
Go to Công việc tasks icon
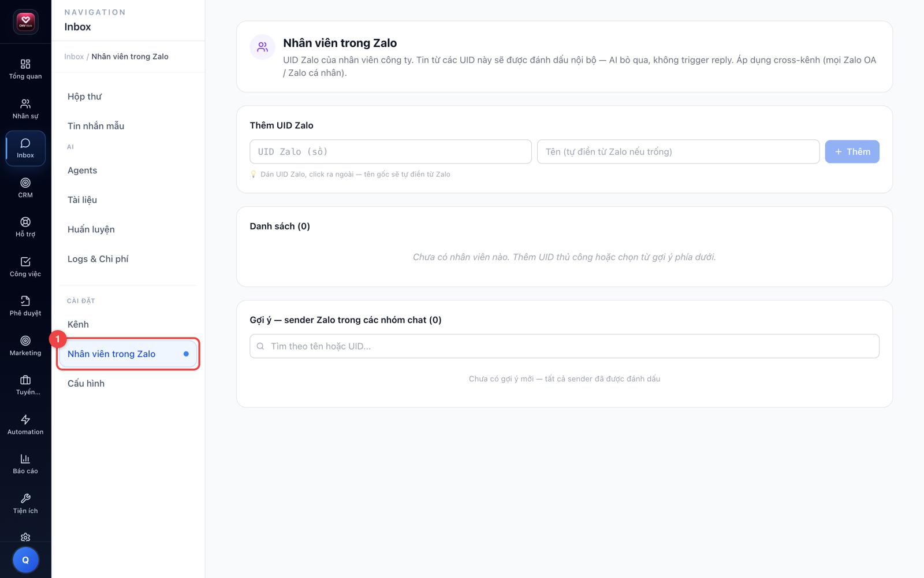click(x=25, y=262)
